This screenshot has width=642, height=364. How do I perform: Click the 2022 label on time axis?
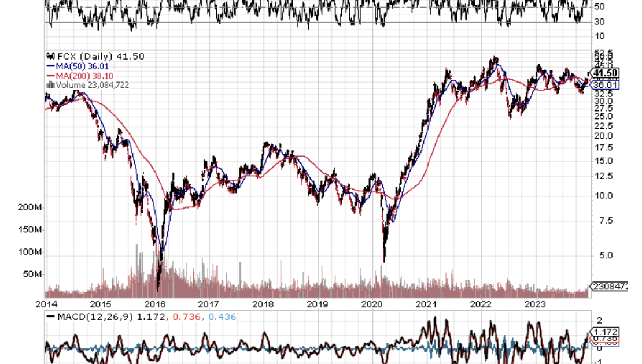coord(481,304)
